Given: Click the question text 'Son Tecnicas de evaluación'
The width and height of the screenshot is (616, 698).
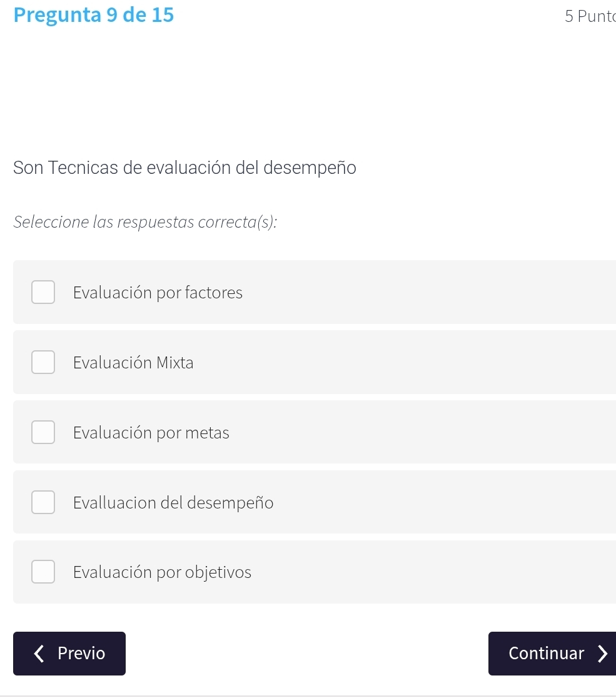Looking at the screenshot, I should point(184,168).
